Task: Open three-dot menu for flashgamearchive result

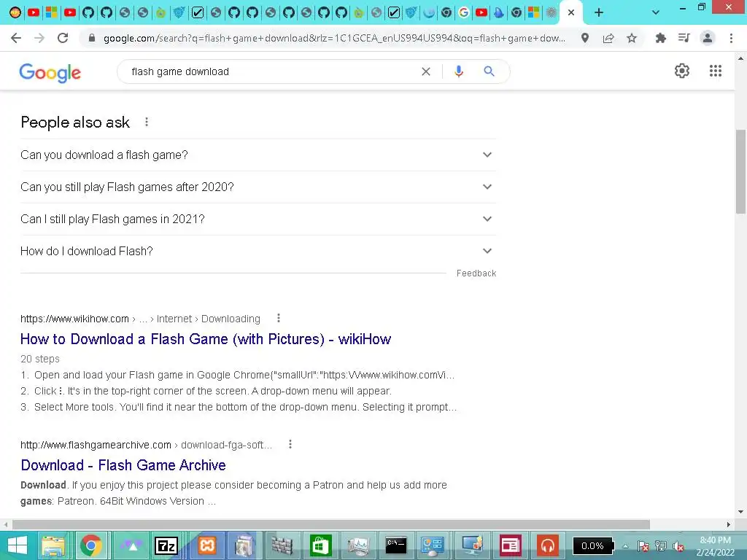Action: point(290,444)
